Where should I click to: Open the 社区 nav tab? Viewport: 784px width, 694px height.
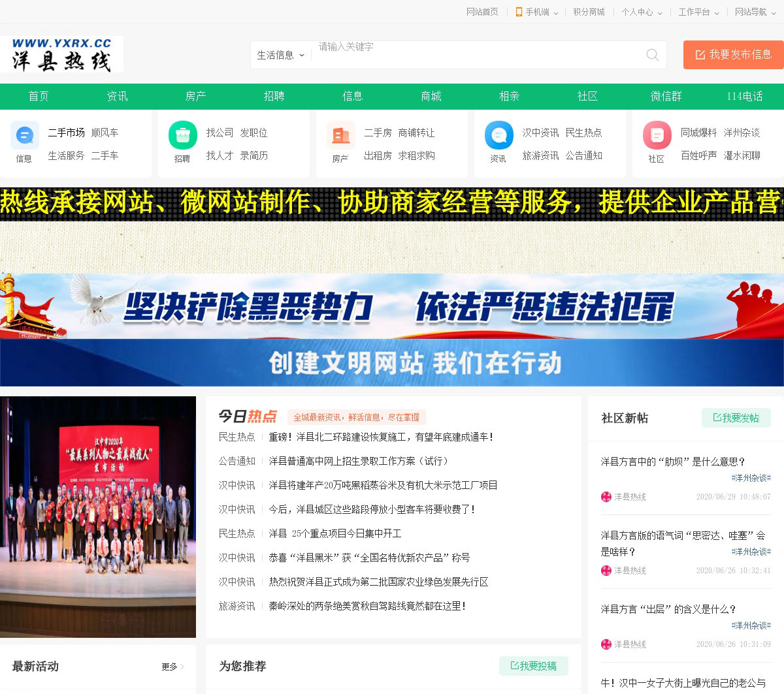click(x=587, y=96)
